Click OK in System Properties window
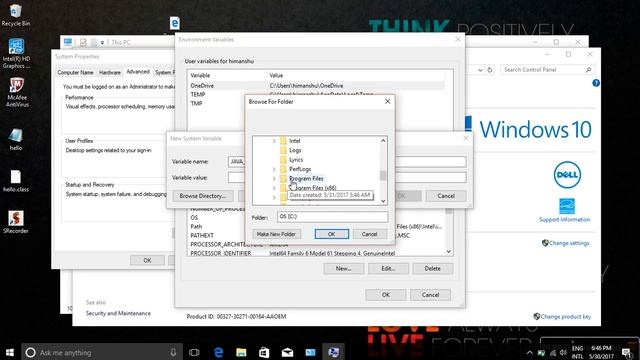 (147, 260)
